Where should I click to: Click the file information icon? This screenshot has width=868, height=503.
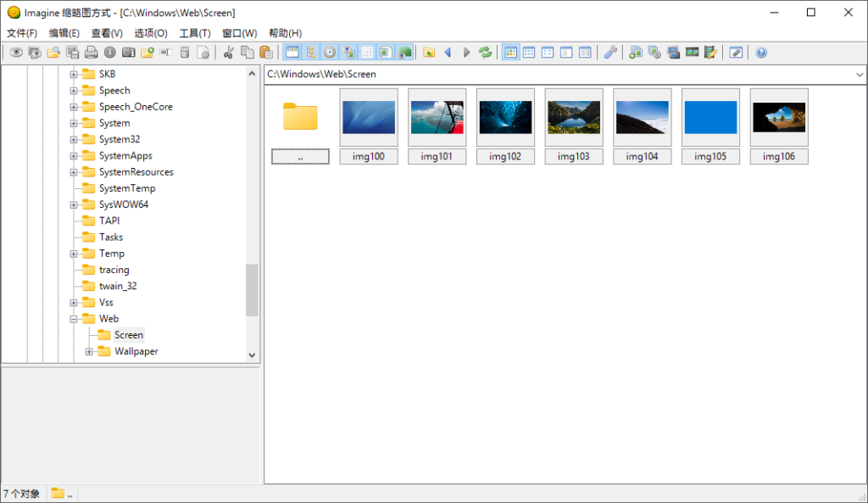(x=110, y=52)
